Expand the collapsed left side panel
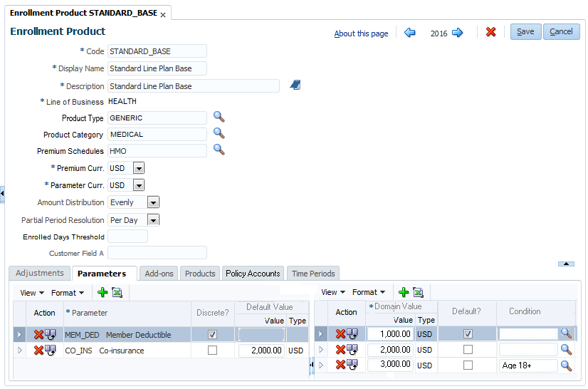The image size is (588, 389). (x=2, y=194)
